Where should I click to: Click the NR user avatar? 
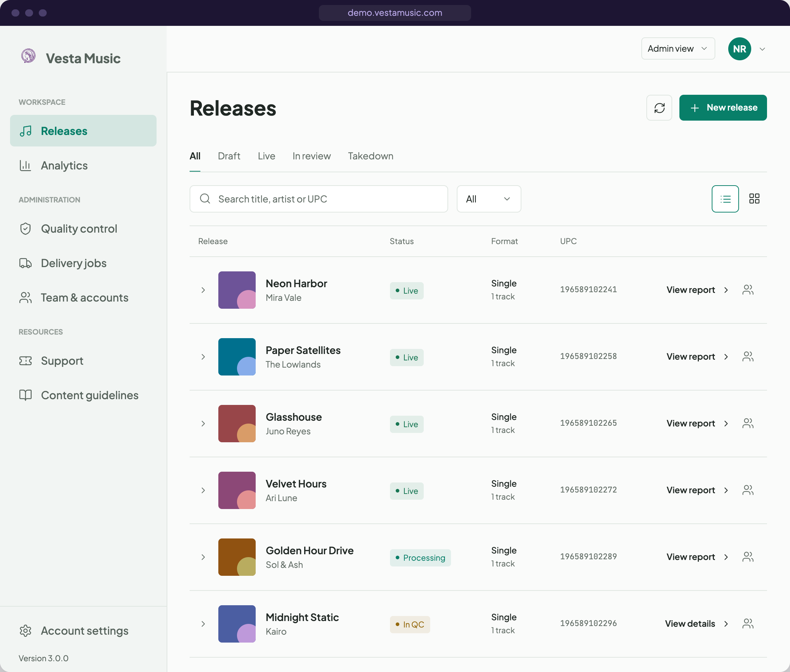click(x=739, y=49)
